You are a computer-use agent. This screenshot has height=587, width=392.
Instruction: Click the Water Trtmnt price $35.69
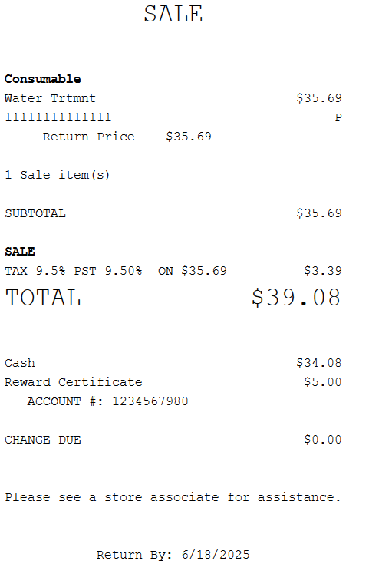point(319,98)
